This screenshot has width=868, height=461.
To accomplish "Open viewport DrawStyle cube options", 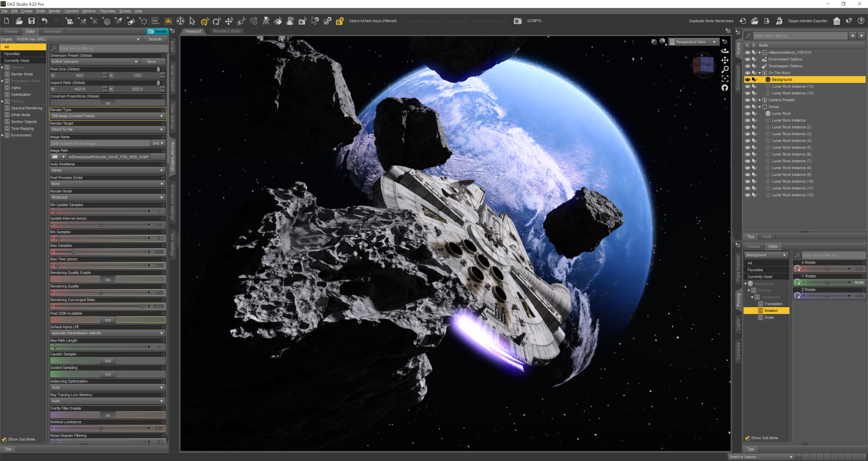I will (x=663, y=42).
